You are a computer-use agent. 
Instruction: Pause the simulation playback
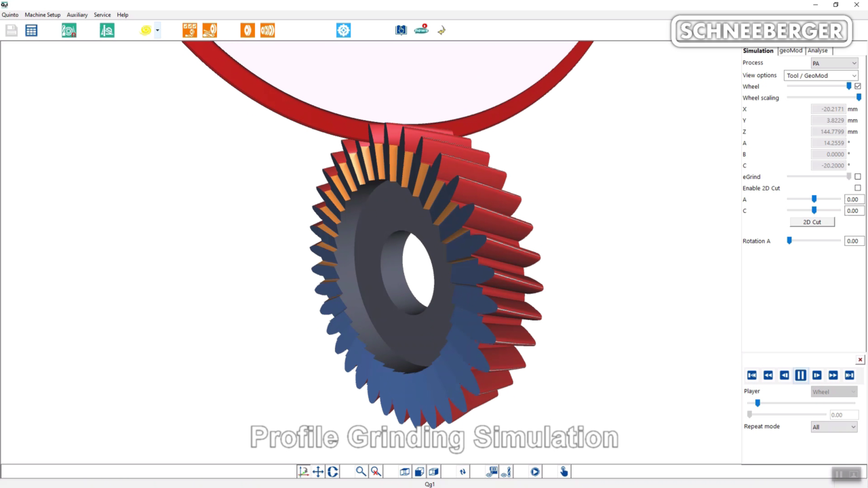[x=801, y=375]
